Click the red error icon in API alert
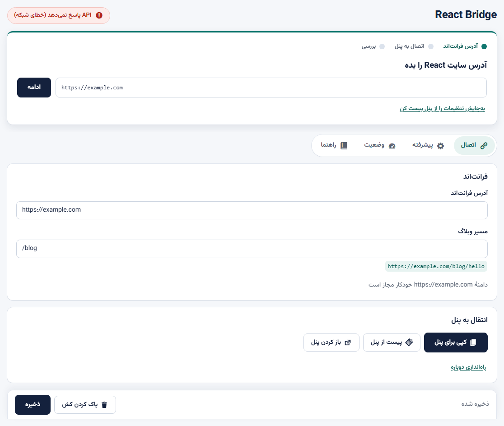This screenshot has width=504, height=426. click(x=99, y=15)
